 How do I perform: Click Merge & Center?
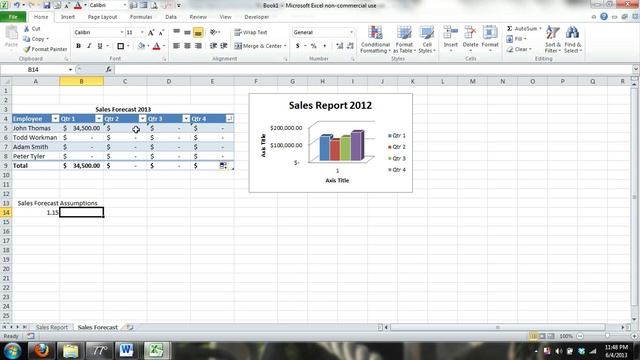(258, 46)
